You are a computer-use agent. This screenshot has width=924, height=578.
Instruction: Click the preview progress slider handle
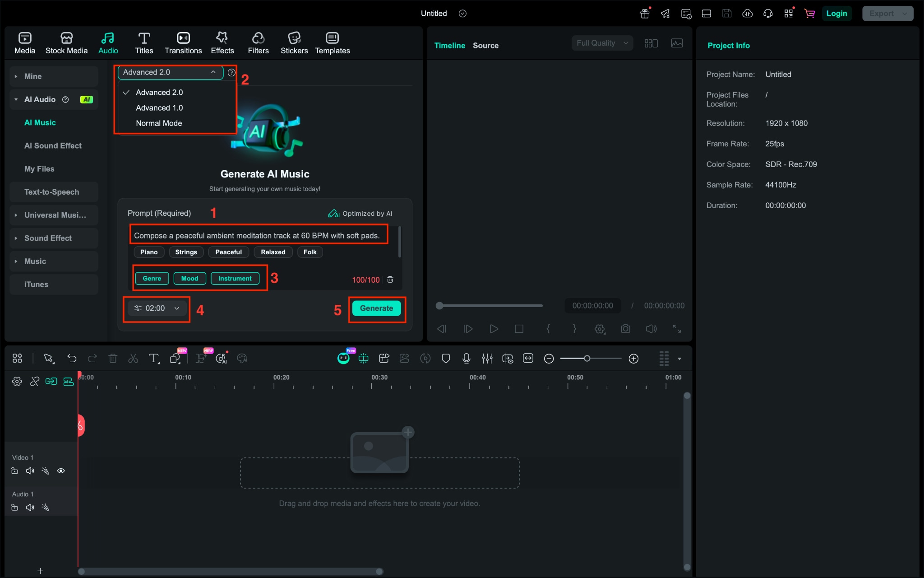click(439, 306)
